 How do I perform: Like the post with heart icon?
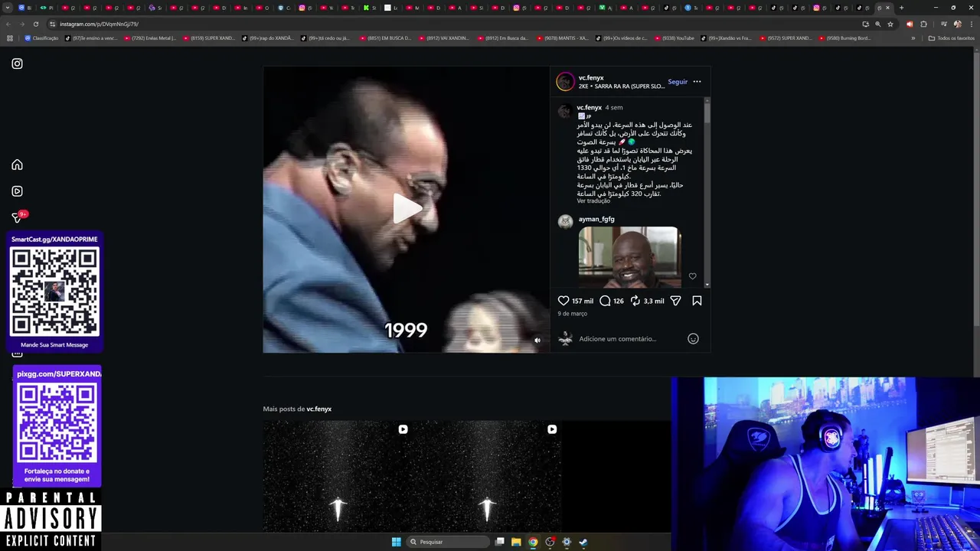pos(563,301)
